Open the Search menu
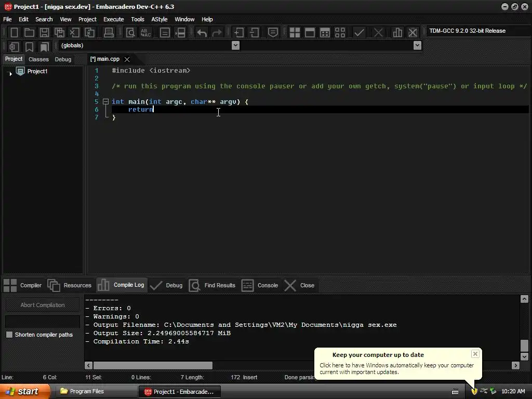The width and height of the screenshot is (532, 399). coord(44,19)
